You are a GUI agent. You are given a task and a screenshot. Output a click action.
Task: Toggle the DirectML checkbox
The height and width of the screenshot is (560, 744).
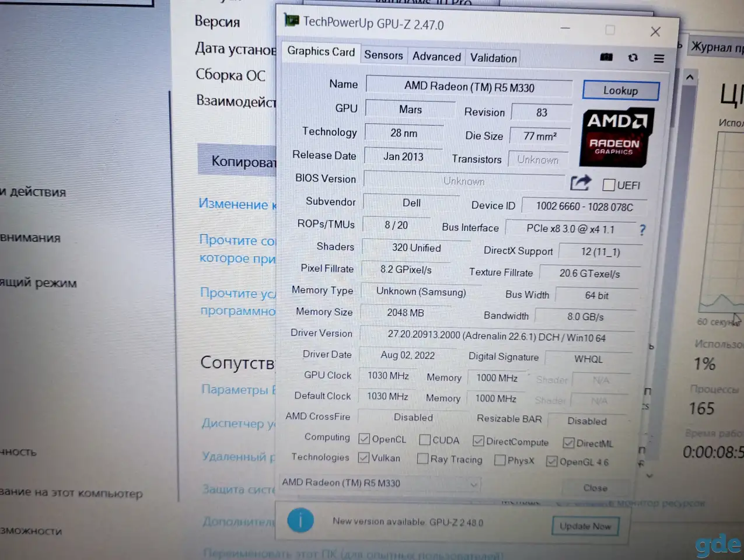click(568, 443)
